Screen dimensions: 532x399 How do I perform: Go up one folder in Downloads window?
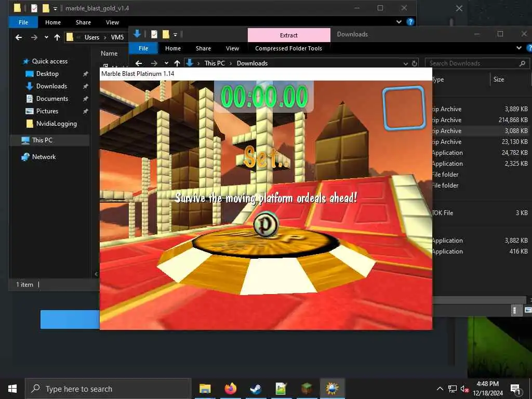coord(177,63)
